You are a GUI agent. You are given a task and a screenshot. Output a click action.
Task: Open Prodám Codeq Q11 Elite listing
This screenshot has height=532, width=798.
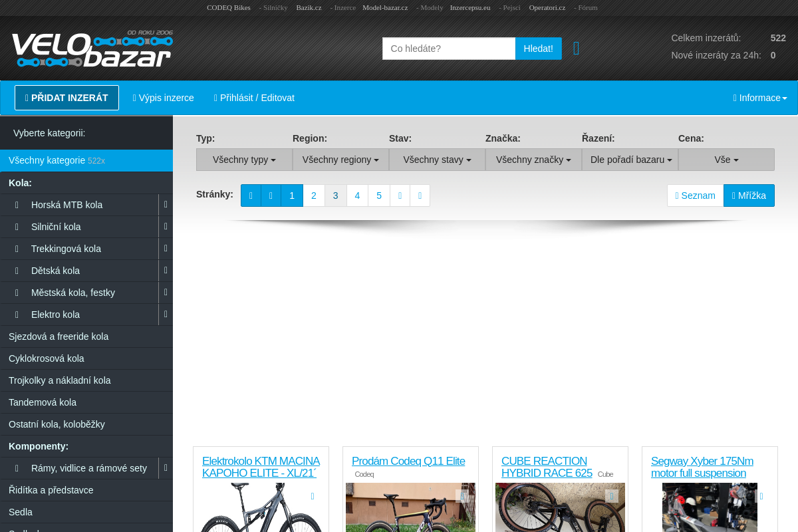(408, 461)
